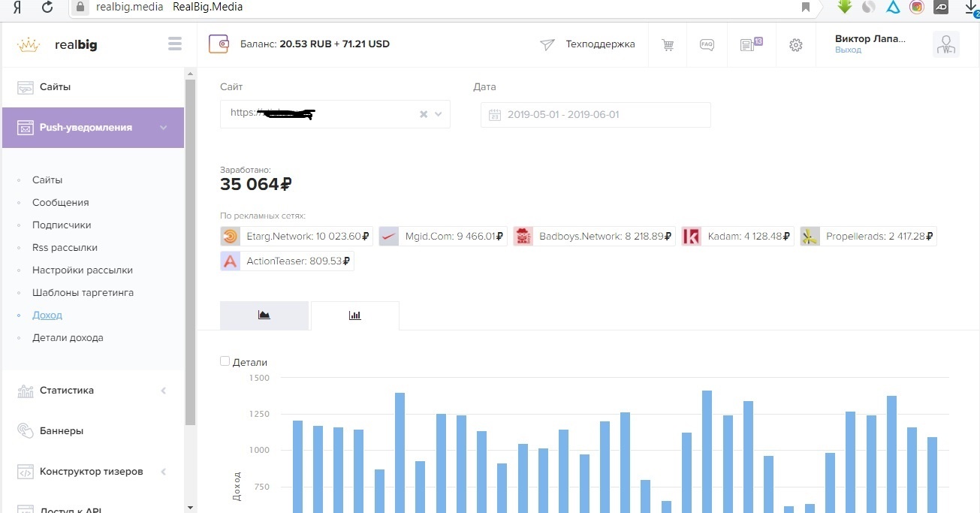Click the Mgid.Com: 9 466.01₽ amount
The width and height of the screenshot is (980, 513).
(454, 237)
